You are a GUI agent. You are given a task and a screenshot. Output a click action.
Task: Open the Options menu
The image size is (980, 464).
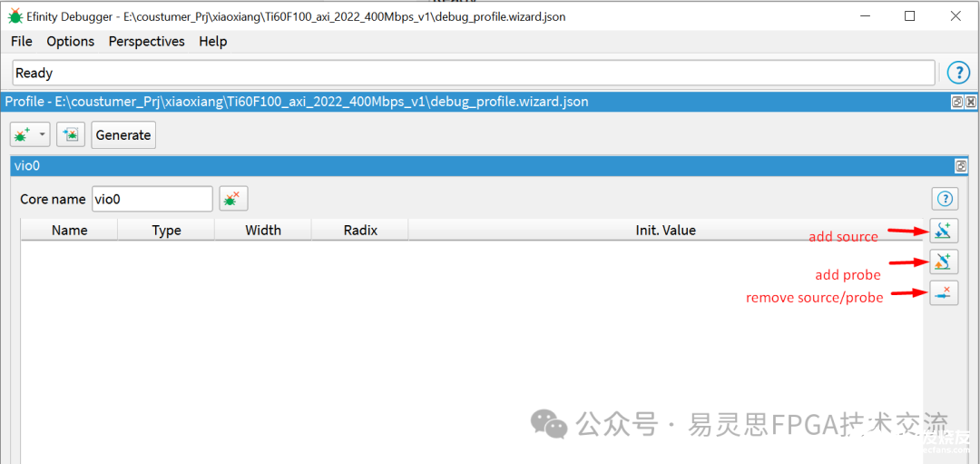71,41
